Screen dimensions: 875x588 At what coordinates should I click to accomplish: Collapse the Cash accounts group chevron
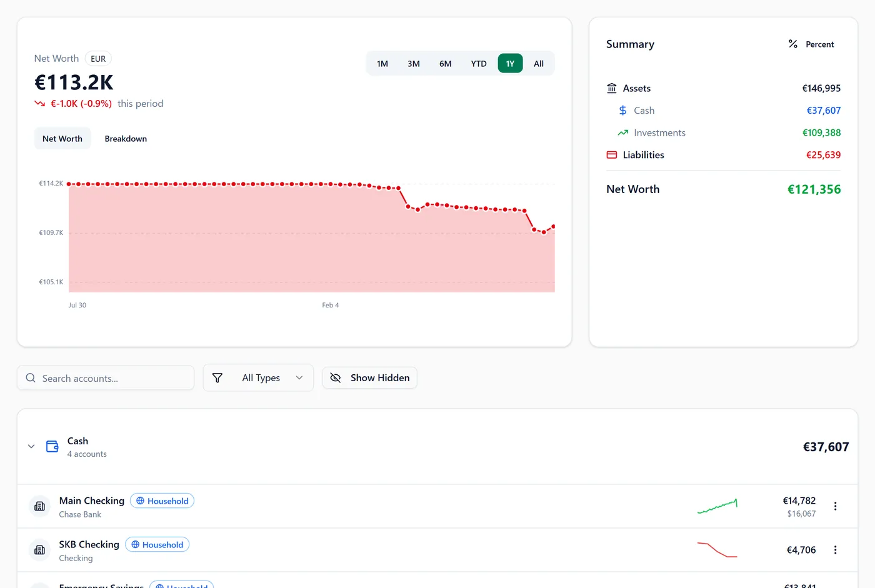coord(31,446)
